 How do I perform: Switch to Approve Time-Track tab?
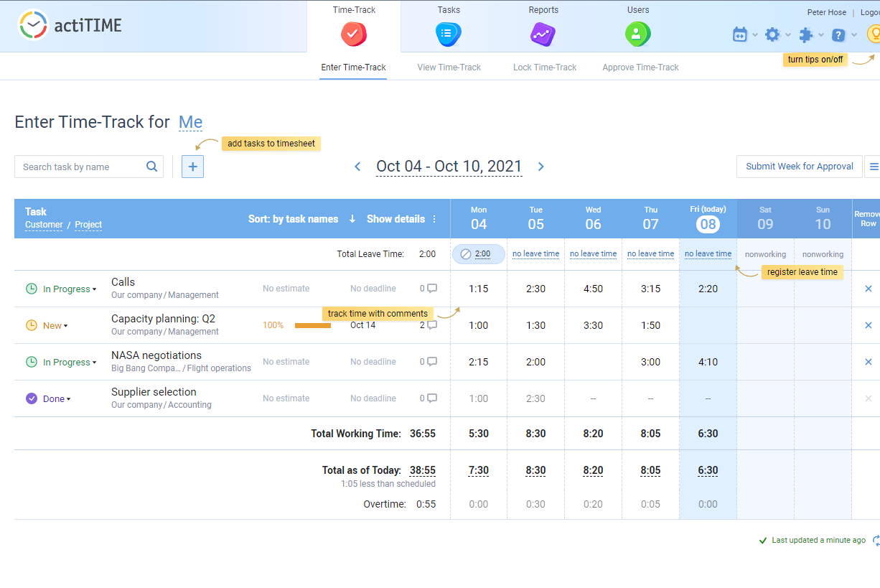640,67
